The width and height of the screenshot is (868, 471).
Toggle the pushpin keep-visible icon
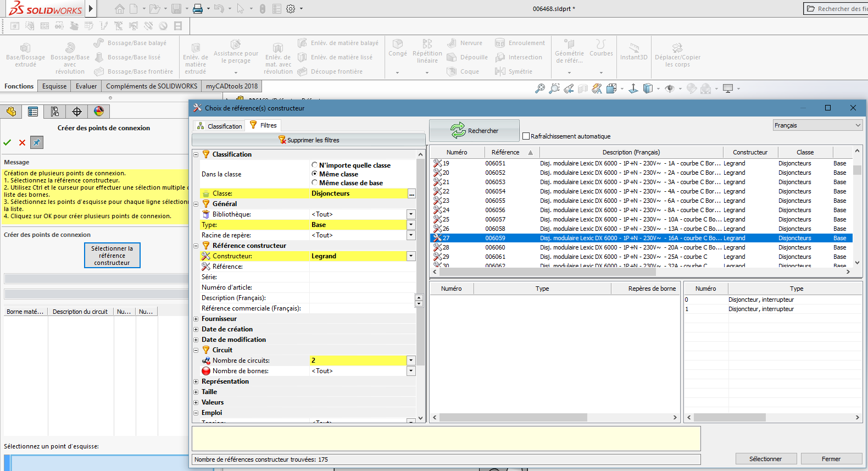(36, 142)
